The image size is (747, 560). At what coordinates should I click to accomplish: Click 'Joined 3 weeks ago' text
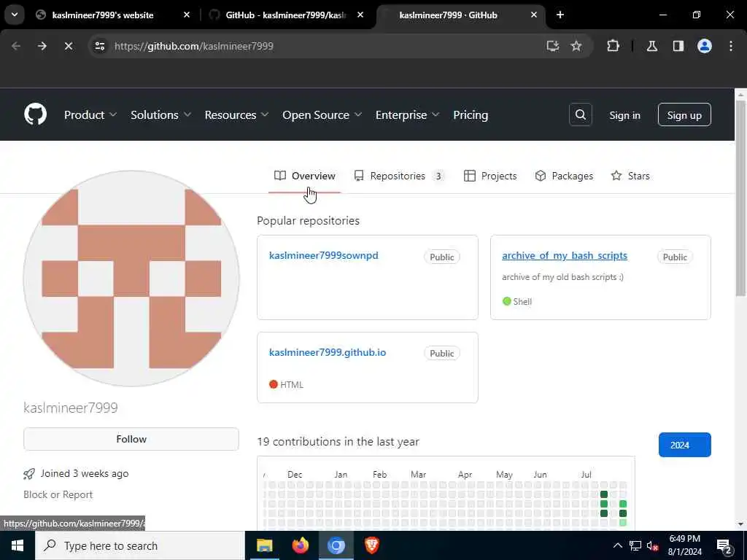85,473
